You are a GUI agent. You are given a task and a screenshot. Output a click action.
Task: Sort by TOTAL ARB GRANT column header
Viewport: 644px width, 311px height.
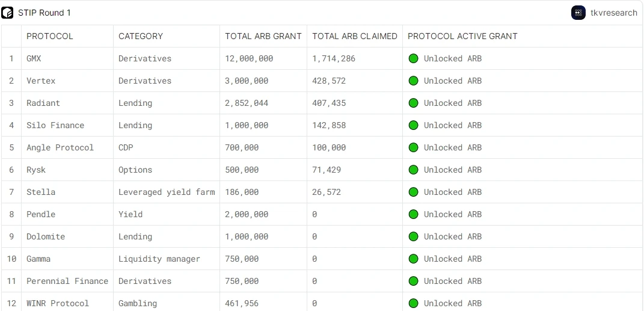[263, 36]
